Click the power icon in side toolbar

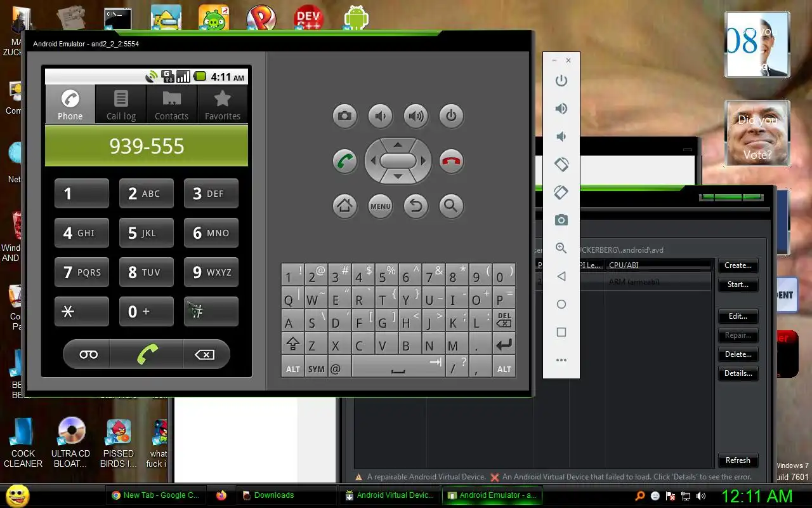click(x=561, y=81)
